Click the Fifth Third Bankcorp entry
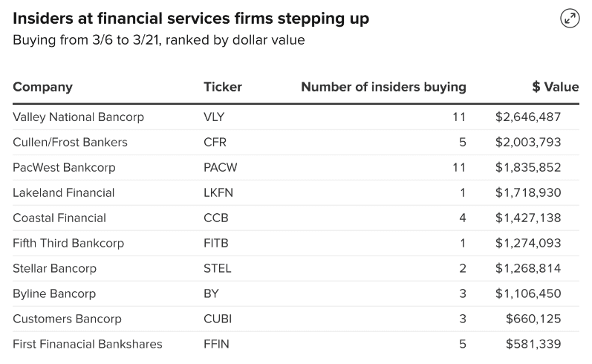Image resolution: width=592 pixels, height=364 pixels. point(68,244)
